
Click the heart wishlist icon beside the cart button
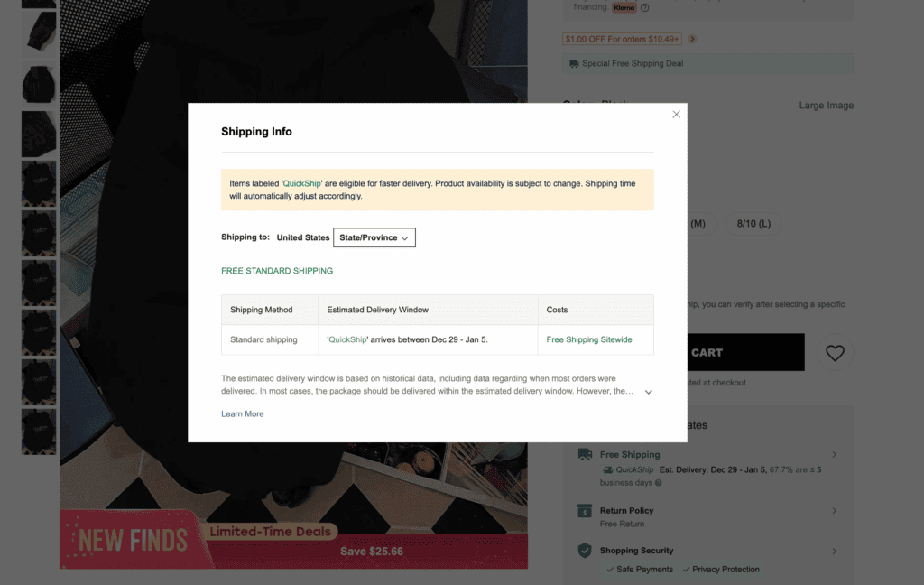(835, 354)
